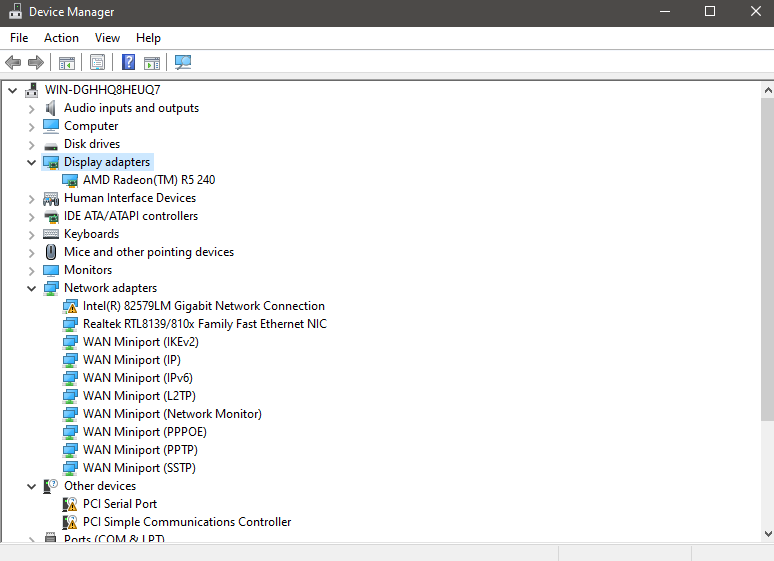Click the computer icon beside WIN-DGHHQ8HEUQ7
774x561 pixels.
32,90
